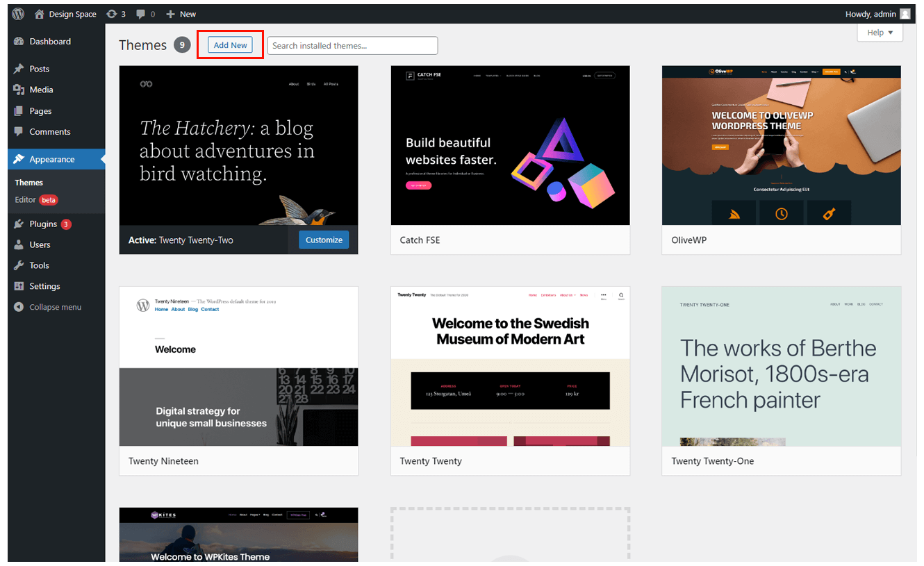Click the OliveWP theme name label
Image resolution: width=924 pixels, height=566 pixels.
click(689, 240)
